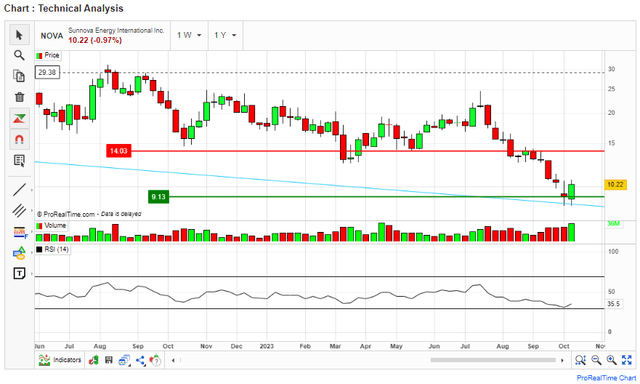Viewport: 640px width, 384px height.
Task: Click the horizontal chart scrollbar thumb
Action: click(493, 360)
